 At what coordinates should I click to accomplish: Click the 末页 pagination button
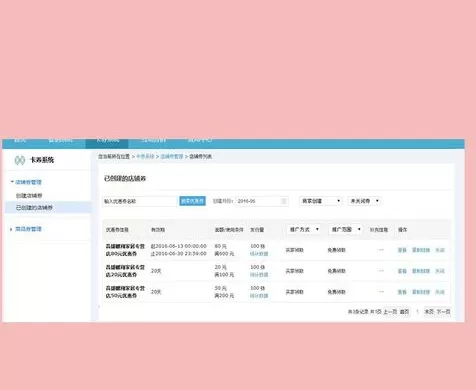(x=429, y=312)
